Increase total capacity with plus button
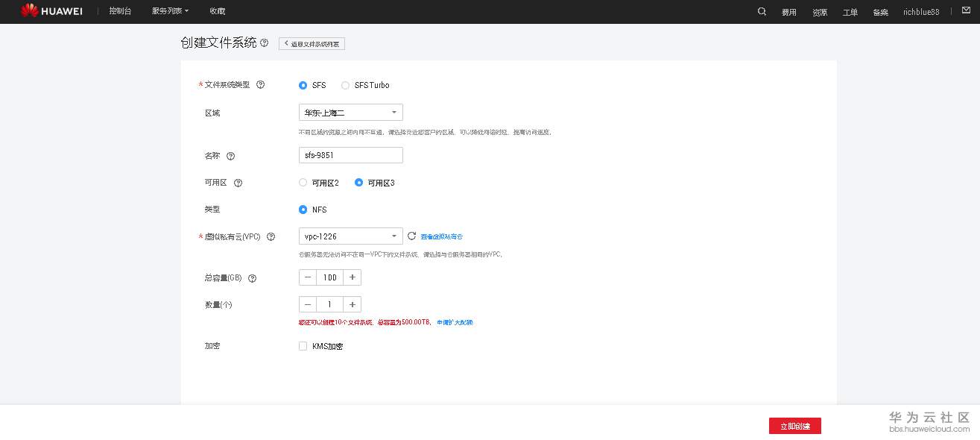This screenshot has height=440, width=980. click(x=353, y=277)
